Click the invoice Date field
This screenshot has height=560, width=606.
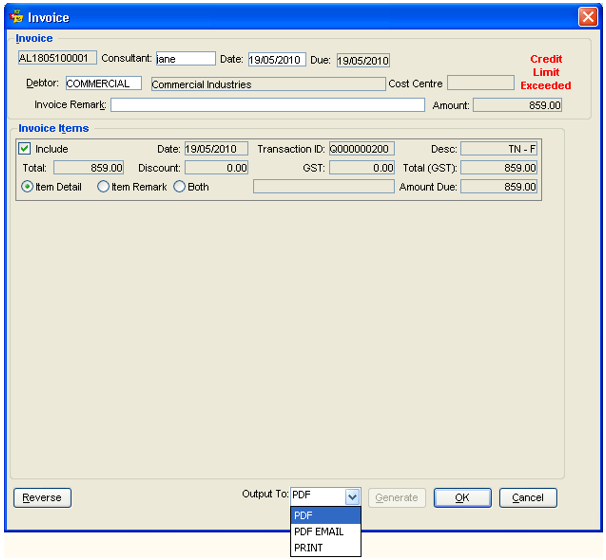point(277,60)
